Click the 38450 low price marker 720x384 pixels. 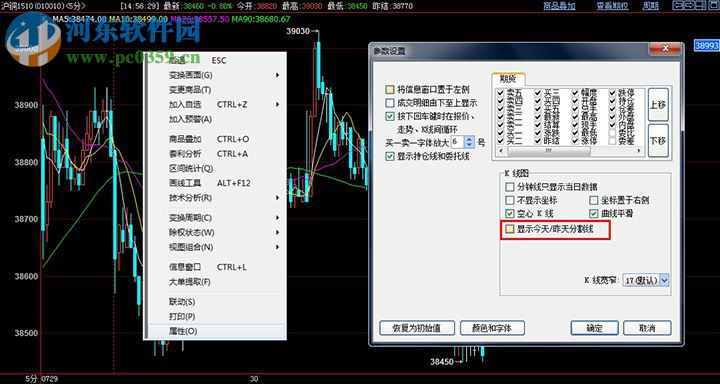tap(441, 362)
